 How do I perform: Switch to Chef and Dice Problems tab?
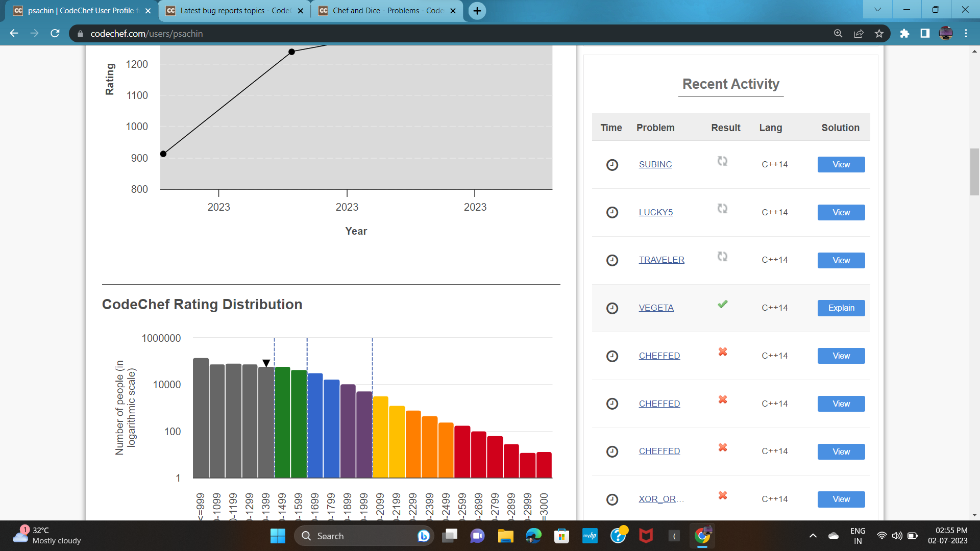(387, 11)
